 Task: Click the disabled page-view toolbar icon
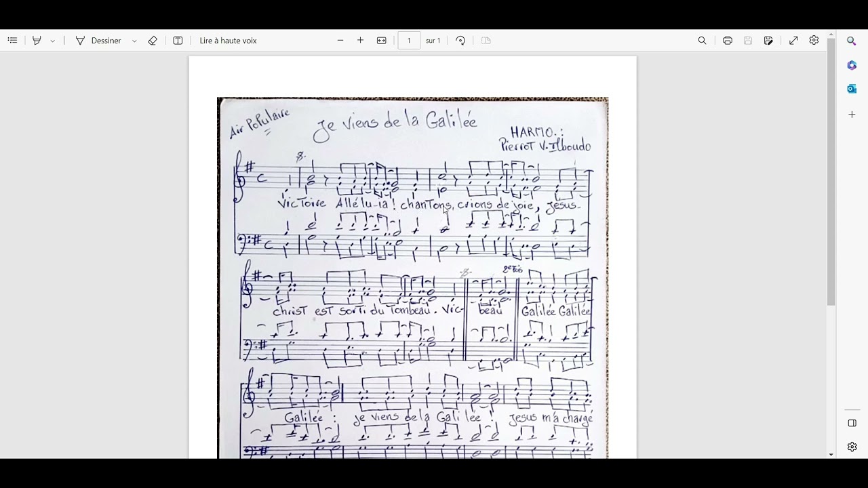(486, 41)
